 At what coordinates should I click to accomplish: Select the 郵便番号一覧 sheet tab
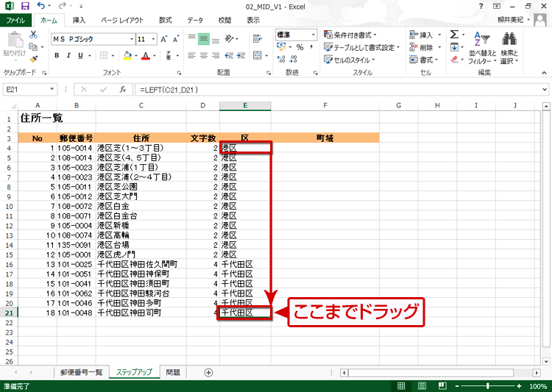(81, 372)
